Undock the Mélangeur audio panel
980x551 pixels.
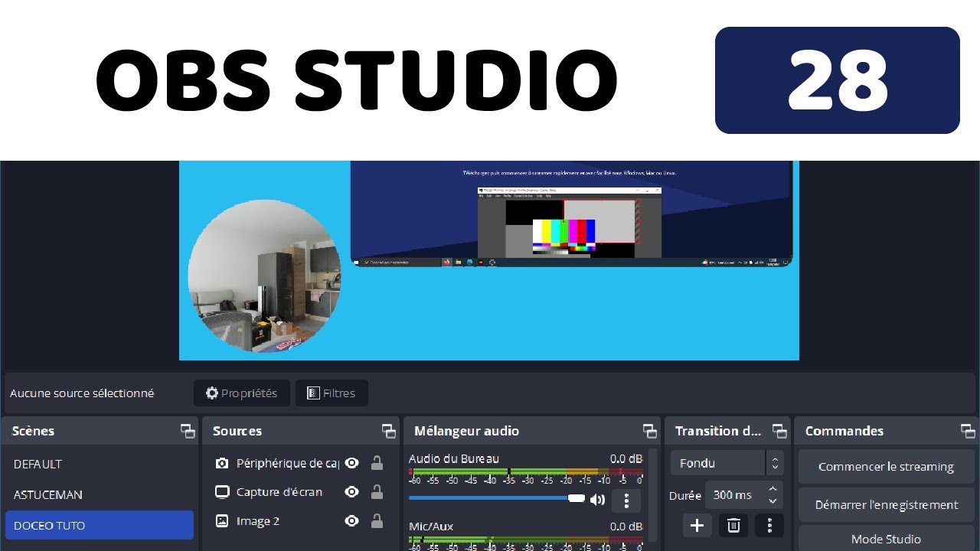click(x=650, y=431)
